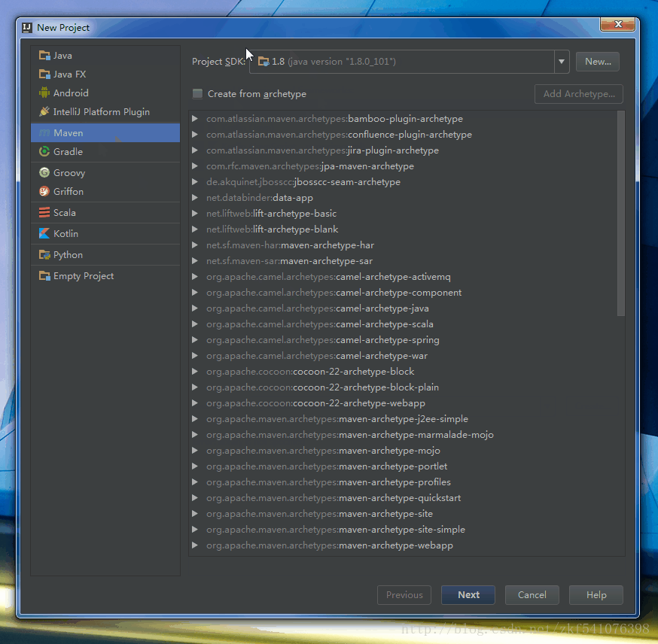Select camel-archetype-war row

(403, 356)
